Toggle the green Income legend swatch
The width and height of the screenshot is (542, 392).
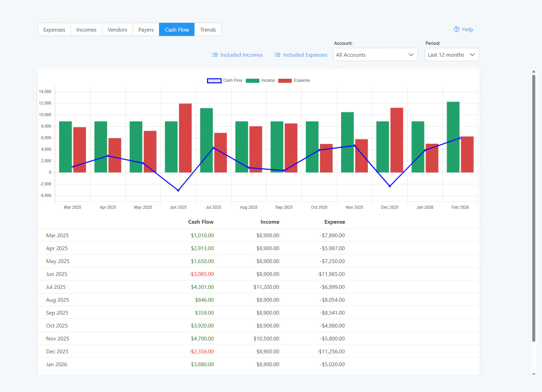click(252, 81)
